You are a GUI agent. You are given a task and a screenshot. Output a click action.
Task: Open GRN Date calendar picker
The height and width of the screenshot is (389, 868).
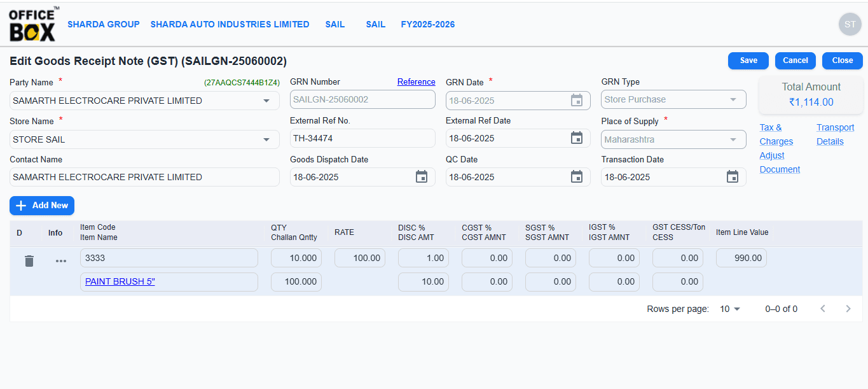577,100
